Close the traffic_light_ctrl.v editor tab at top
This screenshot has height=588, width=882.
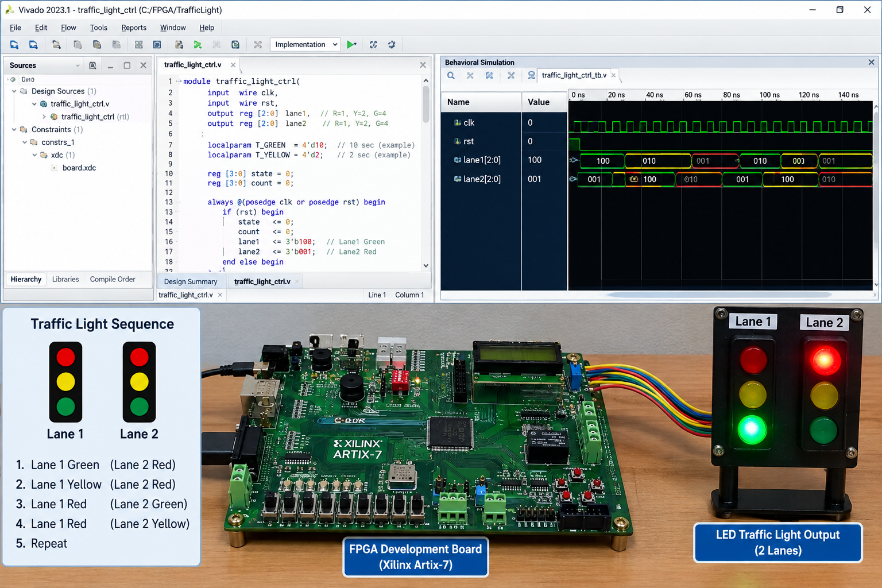point(233,65)
